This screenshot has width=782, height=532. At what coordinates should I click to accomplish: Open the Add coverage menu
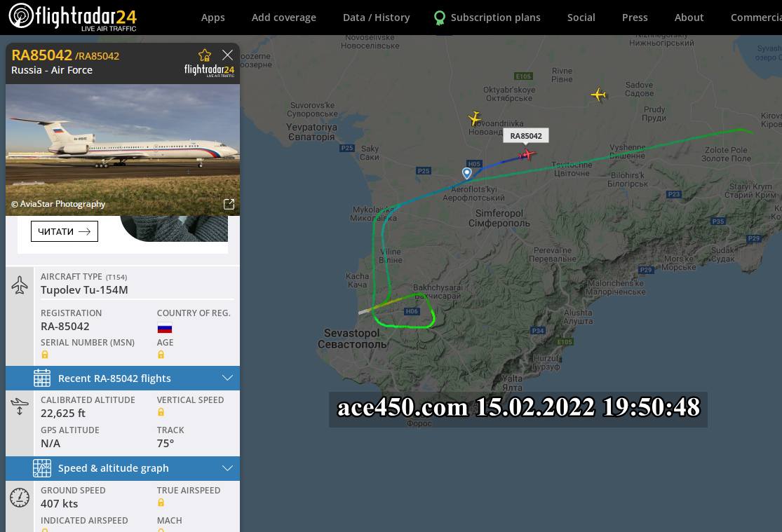(x=283, y=18)
